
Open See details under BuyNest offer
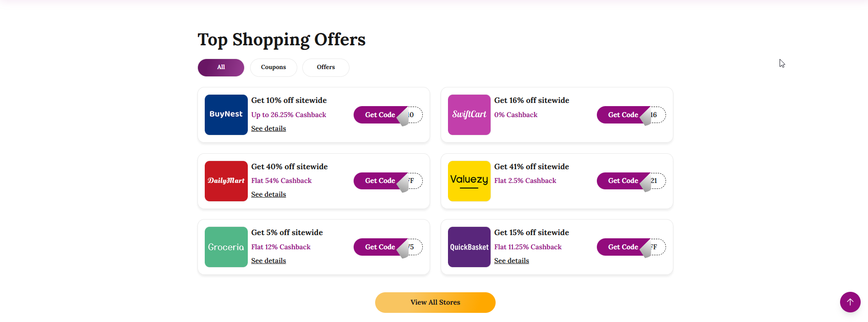pos(268,129)
